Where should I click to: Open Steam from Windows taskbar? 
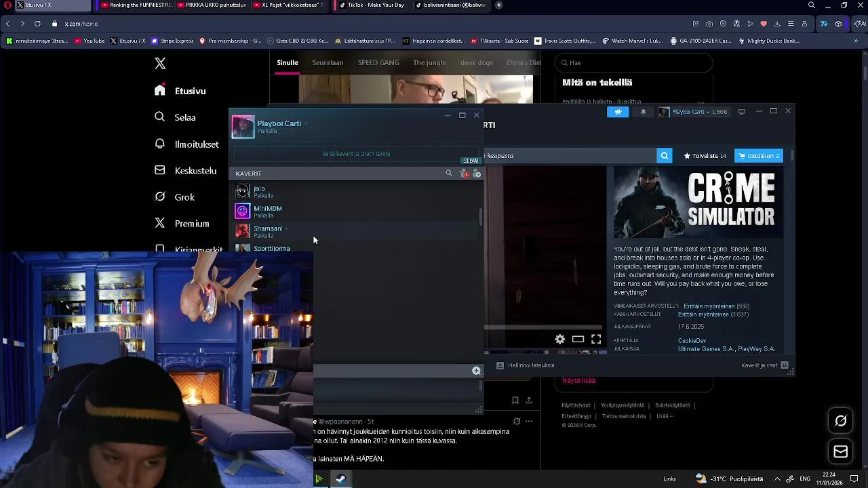pos(340,479)
